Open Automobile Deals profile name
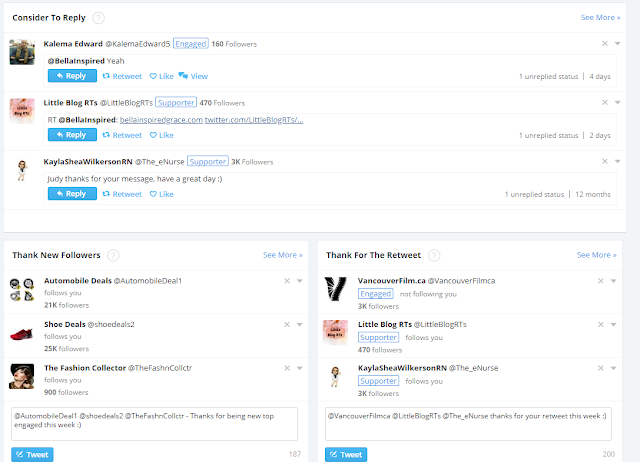 pos(78,281)
